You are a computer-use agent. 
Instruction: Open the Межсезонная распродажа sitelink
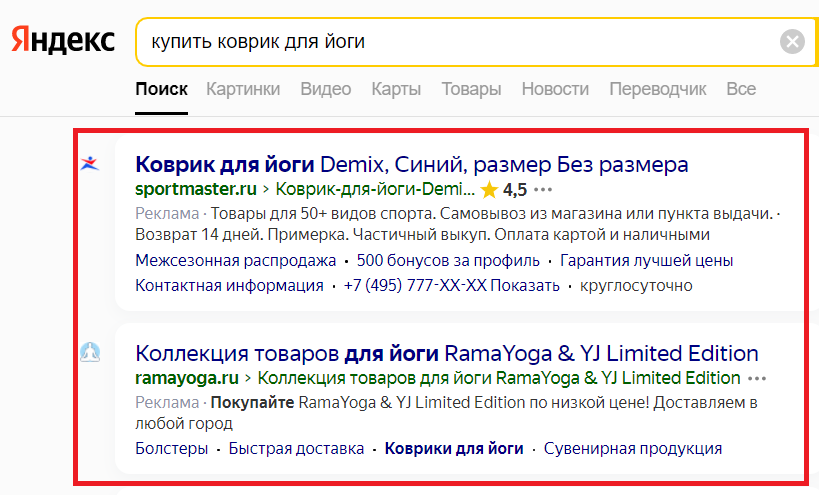click(236, 260)
